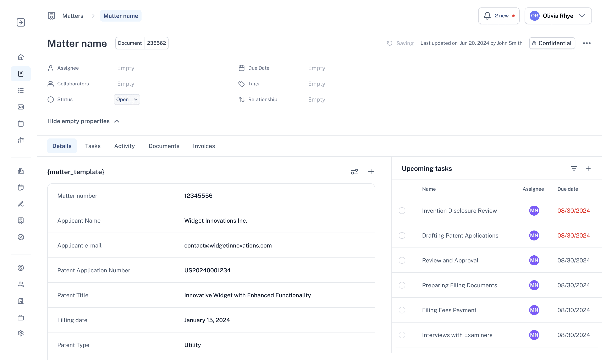Image resolution: width=606 pixels, height=364 pixels.
Task: Open the pen signature sidebar icon
Action: [21, 204]
